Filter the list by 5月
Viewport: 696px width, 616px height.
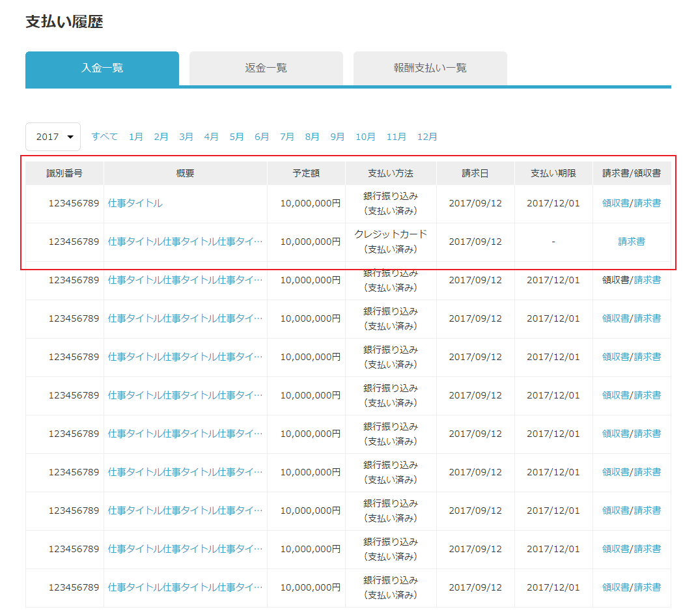point(236,137)
